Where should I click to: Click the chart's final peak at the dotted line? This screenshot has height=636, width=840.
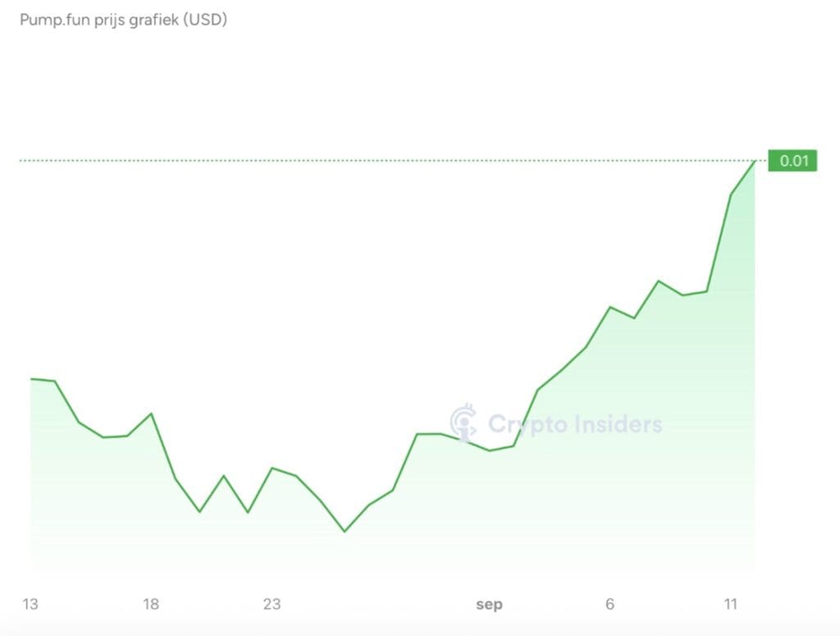pyautogui.click(x=755, y=161)
